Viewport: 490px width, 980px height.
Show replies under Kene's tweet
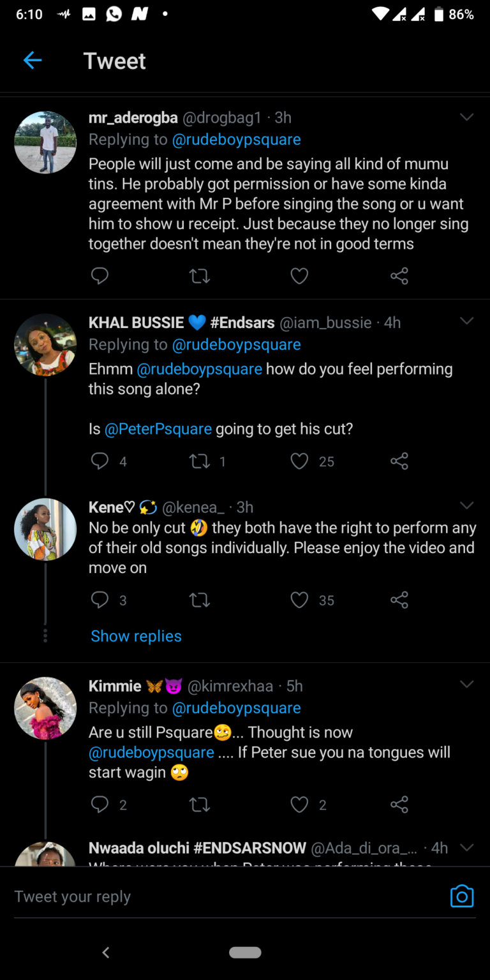coord(136,636)
